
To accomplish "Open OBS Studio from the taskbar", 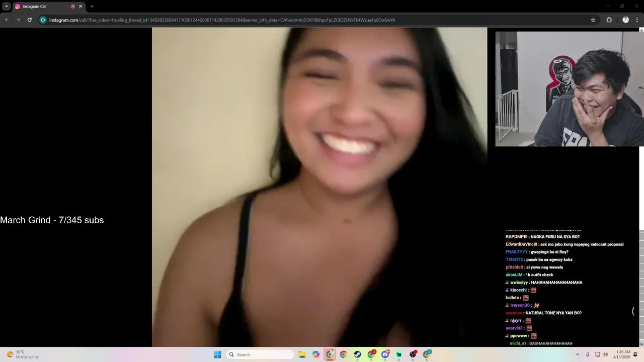I will click(413, 354).
